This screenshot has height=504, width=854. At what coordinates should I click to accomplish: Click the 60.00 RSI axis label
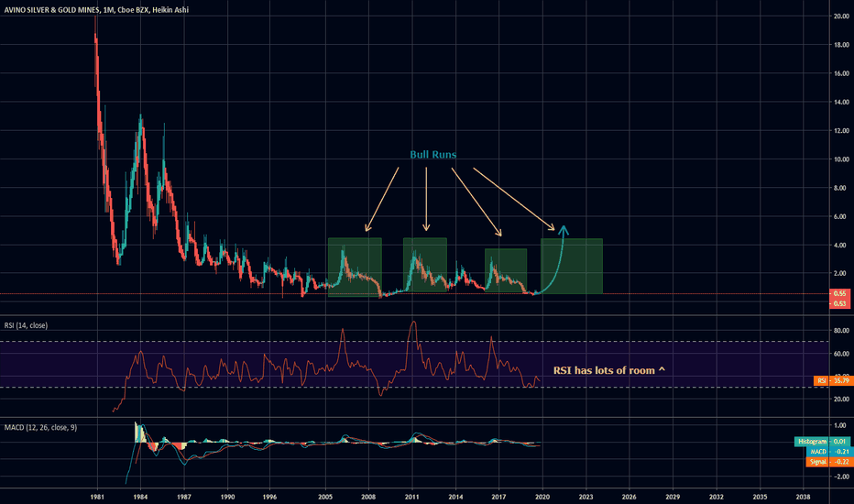click(x=841, y=354)
